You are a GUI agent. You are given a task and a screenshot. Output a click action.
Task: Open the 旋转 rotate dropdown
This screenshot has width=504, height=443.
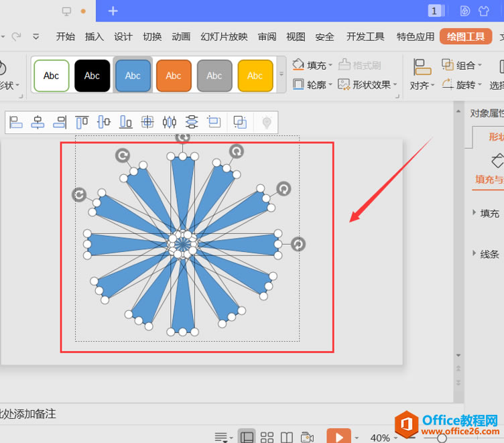[462, 84]
